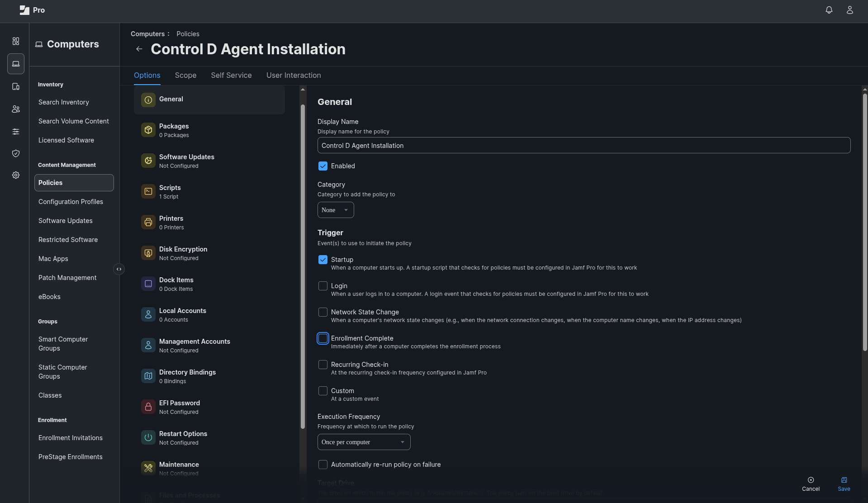The width and height of the screenshot is (868, 503).
Task: Open the Devices icon in the rail
Action: pos(16,86)
